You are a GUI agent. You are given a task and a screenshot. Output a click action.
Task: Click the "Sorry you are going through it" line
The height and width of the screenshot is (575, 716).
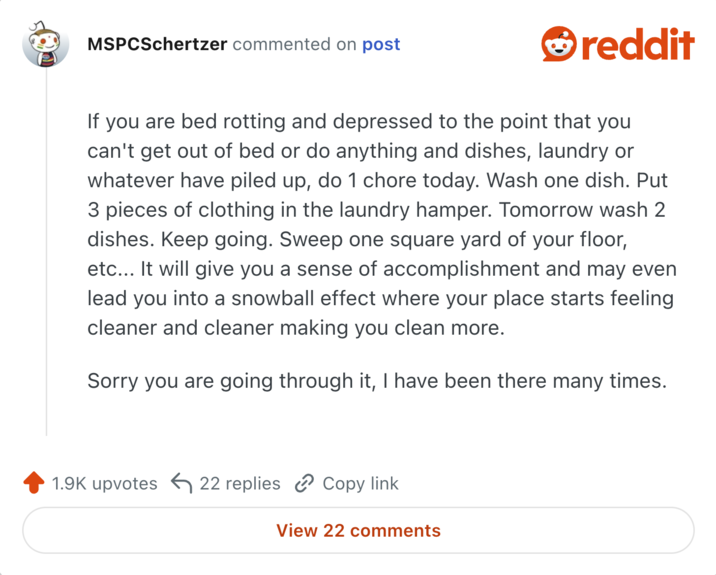376,380
